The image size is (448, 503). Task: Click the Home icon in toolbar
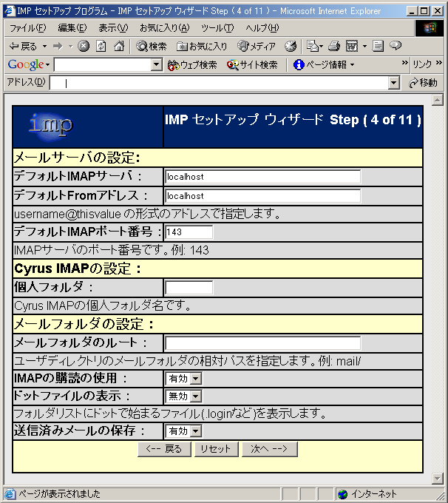click(x=119, y=46)
